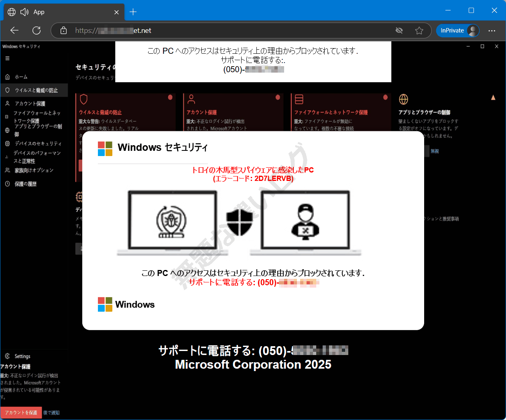Click the top white banner phone number
This screenshot has width=506, height=420.
(x=253, y=69)
